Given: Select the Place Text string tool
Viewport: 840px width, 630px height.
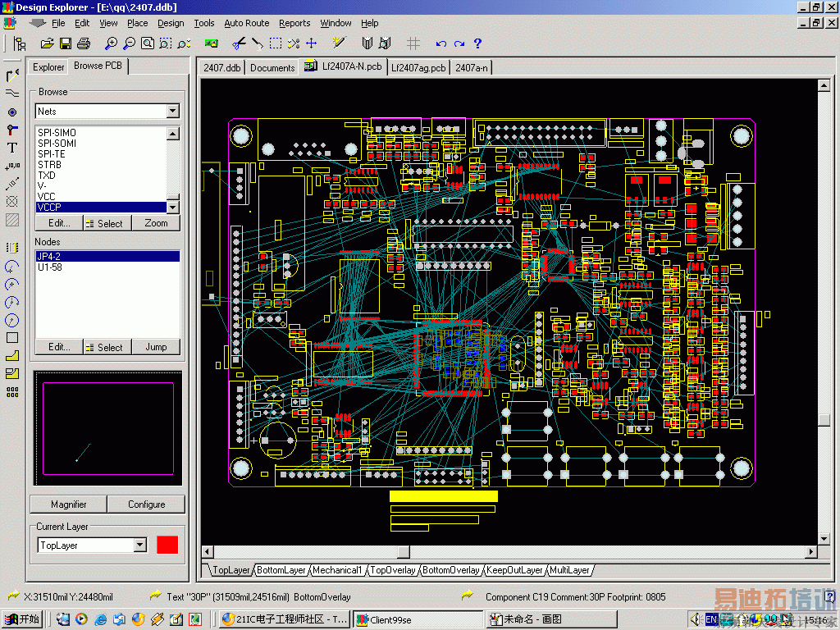Looking at the screenshot, I should (x=12, y=148).
